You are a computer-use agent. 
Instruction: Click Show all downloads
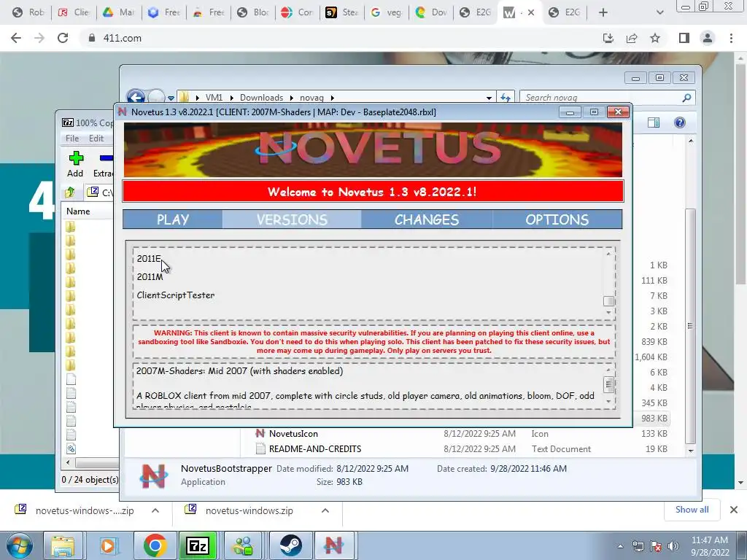(x=692, y=510)
